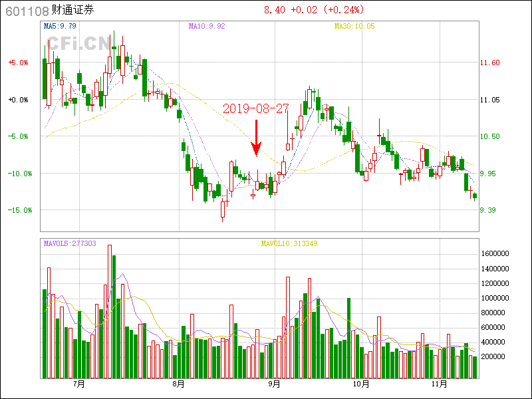Select the 9月 month label
Image resolution: width=532 pixels, height=399 pixels.
coord(274,384)
